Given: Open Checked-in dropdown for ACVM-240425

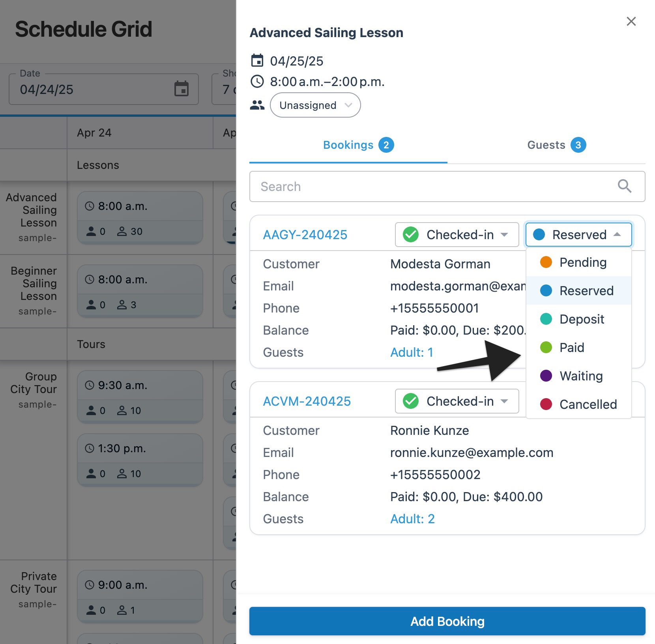Looking at the screenshot, I should pyautogui.click(x=457, y=401).
